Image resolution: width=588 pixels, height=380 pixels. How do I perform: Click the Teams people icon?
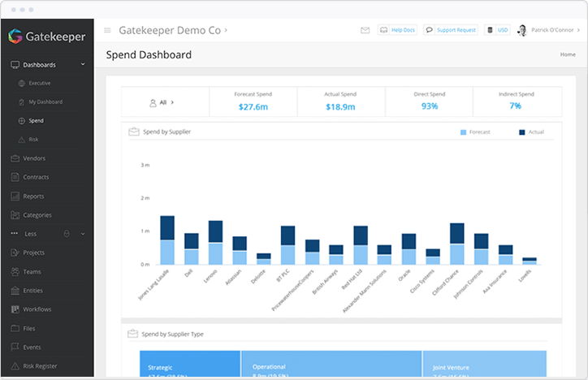15,272
